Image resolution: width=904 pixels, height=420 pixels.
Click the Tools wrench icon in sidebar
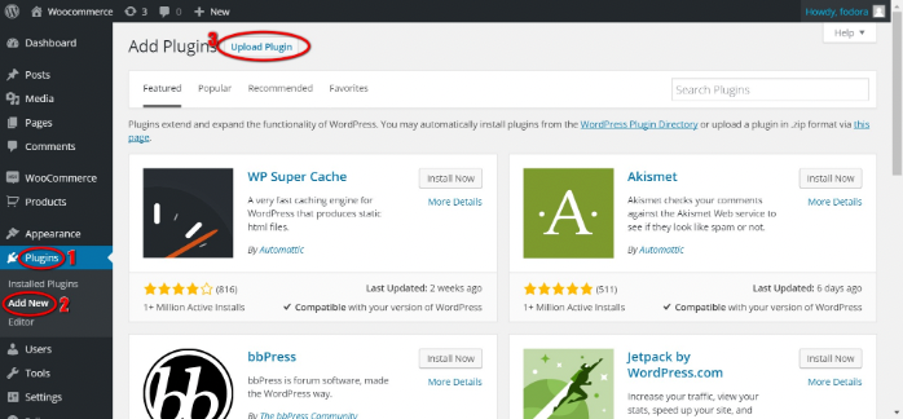coord(13,373)
